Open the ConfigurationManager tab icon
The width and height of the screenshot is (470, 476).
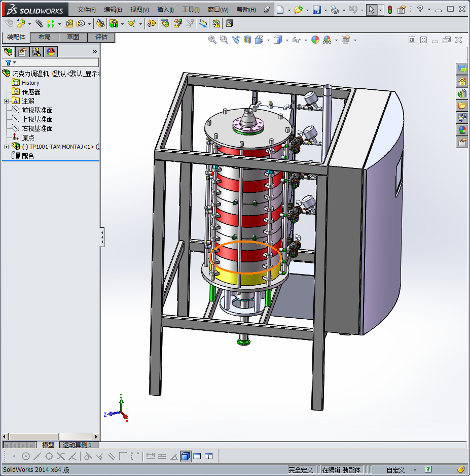(x=36, y=51)
